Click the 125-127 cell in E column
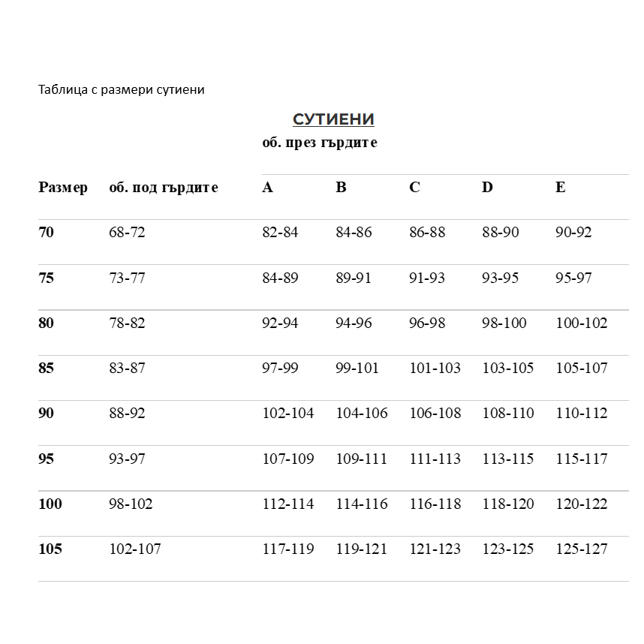The image size is (644, 644). (581, 549)
